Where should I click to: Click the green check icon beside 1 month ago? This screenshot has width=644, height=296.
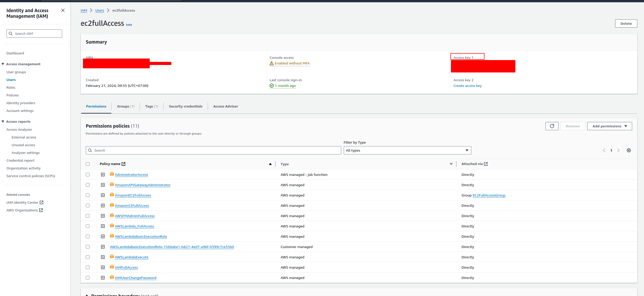click(272, 86)
